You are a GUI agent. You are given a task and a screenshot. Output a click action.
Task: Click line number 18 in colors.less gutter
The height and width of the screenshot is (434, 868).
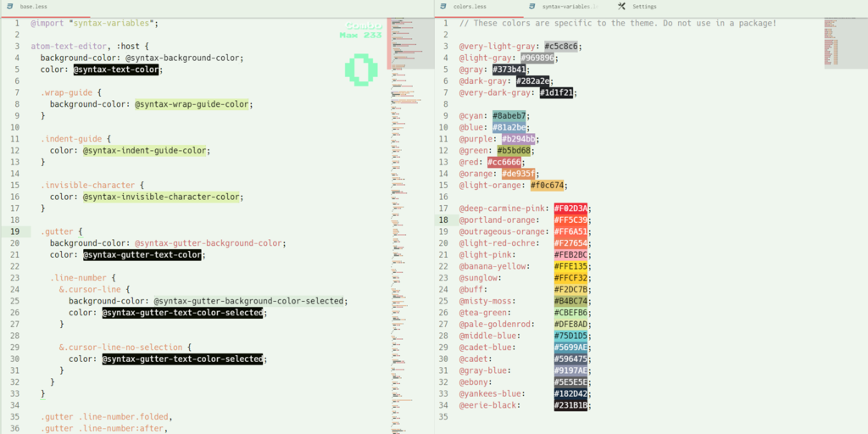pos(443,220)
